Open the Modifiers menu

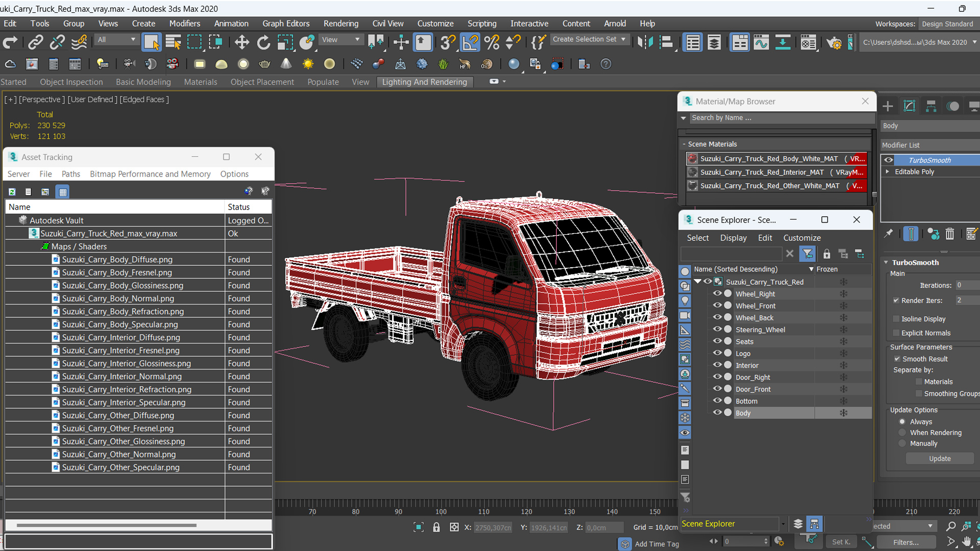pos(184,23)
